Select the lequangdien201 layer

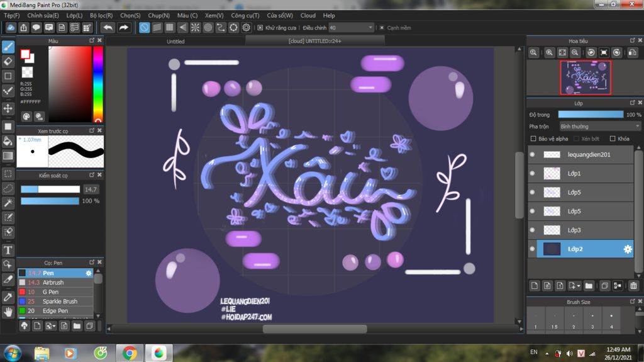coord(586,155)
